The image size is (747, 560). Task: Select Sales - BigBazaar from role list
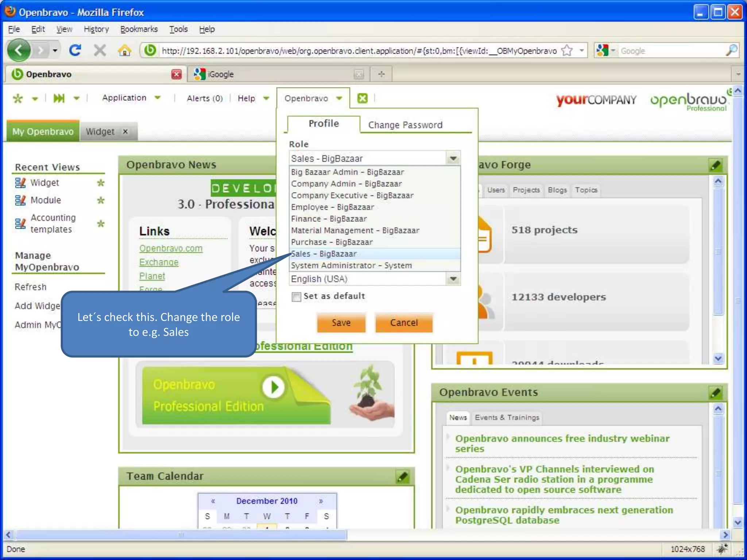pyautogui.click(x=375, y=254)
